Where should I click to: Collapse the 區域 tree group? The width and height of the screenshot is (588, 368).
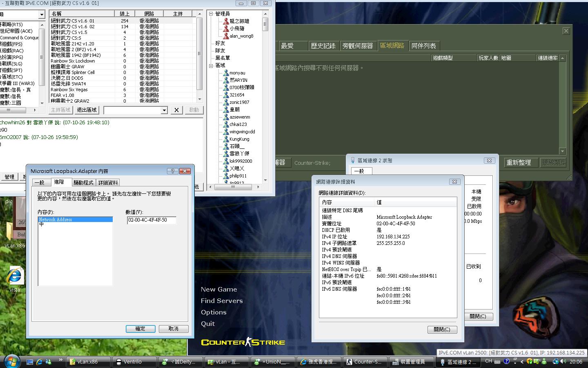click(211, 65)
